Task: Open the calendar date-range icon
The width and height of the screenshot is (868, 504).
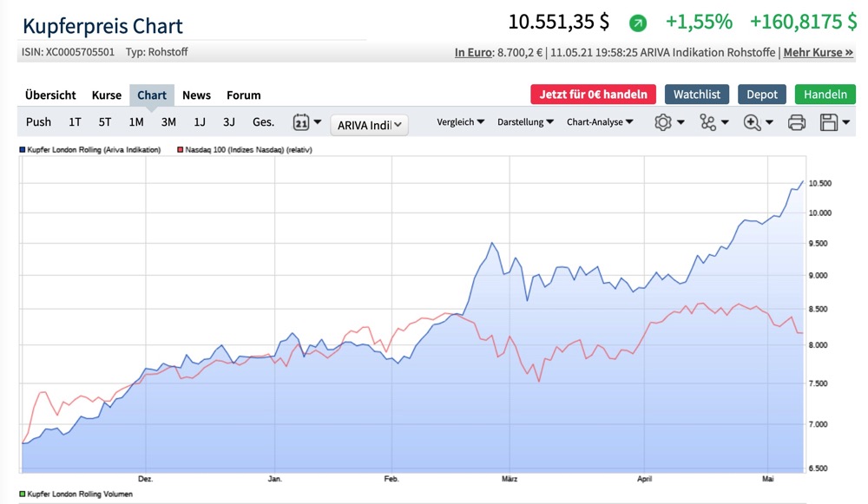Action: pyautogui.click(x=303, y=122)
